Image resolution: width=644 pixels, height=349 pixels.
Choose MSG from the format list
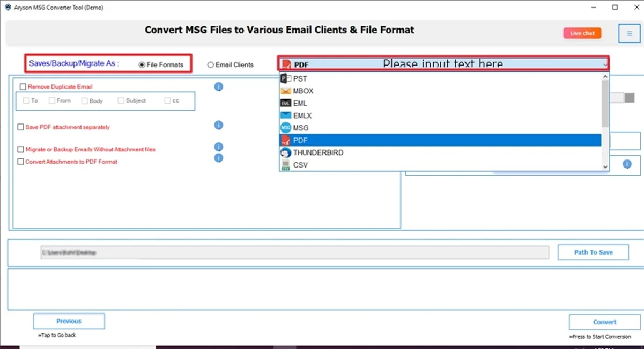point(440,128)
